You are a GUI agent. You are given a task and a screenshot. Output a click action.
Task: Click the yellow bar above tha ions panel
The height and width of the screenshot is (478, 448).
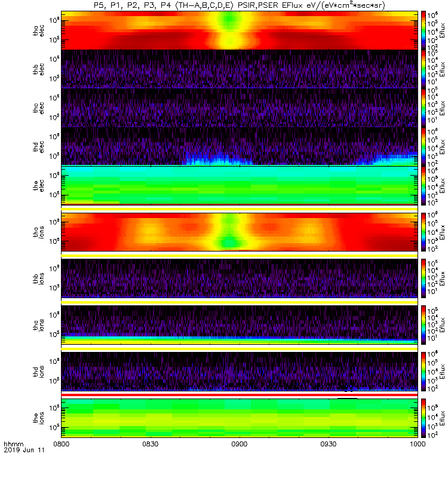click(x=240, y=209)
